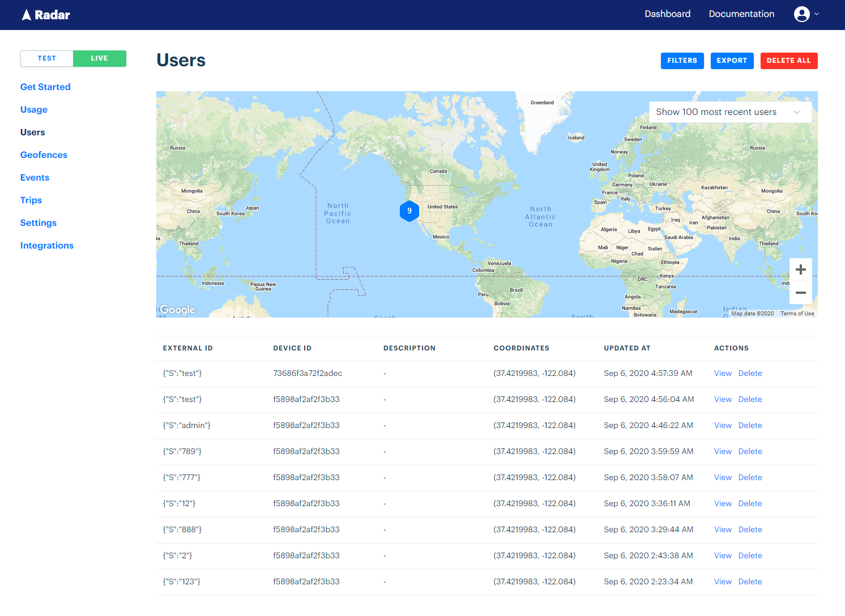
Task: Delete the user with ID 12
Action: (750, 503)
